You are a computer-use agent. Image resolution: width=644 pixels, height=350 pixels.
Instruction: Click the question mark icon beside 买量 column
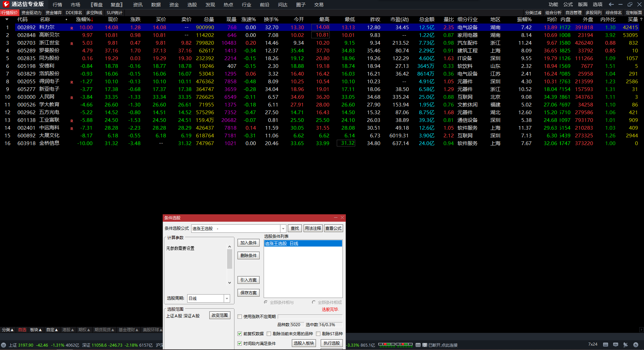pos(641,19)
